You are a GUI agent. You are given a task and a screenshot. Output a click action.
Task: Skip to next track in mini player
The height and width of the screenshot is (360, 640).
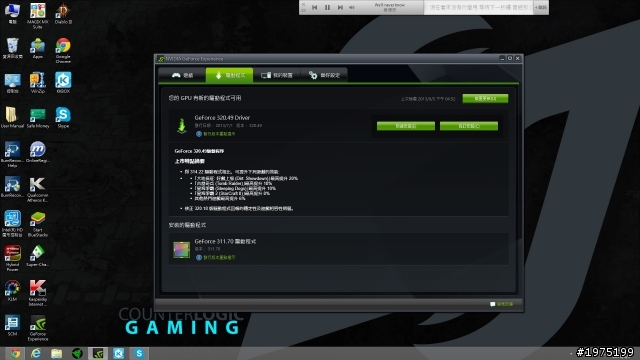click(340, 7)
